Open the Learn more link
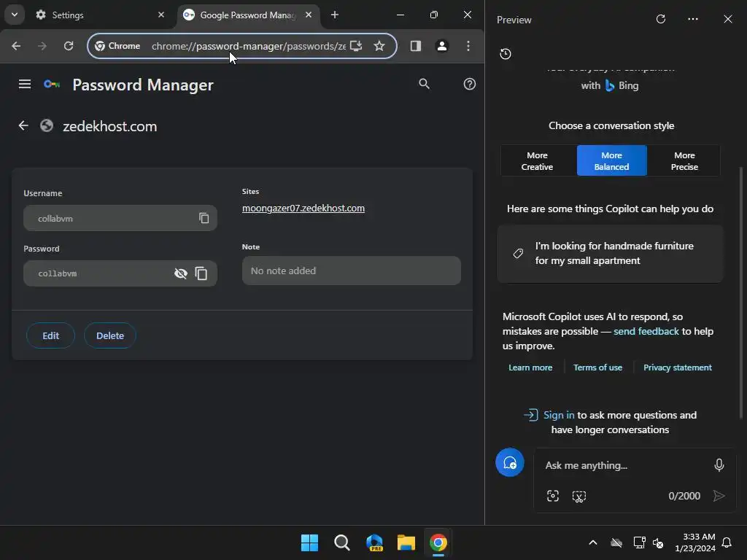This screenshot has width=747, height=560. coord(530,367)
